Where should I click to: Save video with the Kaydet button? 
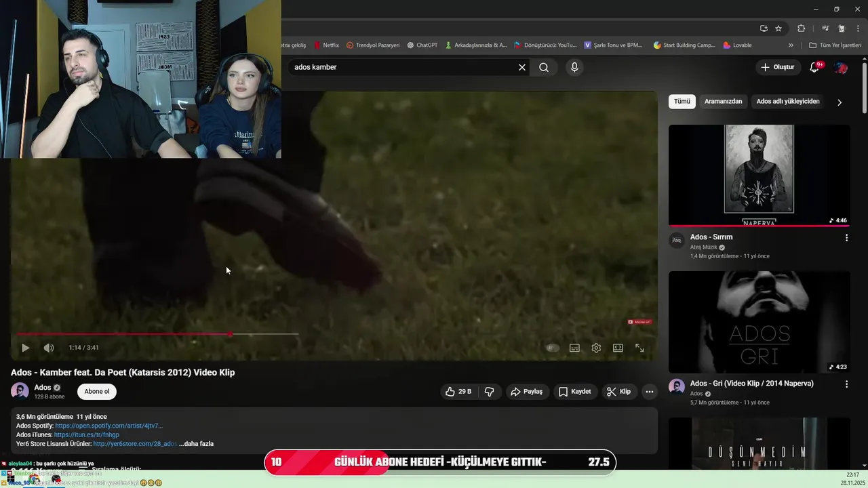(575, 392)
